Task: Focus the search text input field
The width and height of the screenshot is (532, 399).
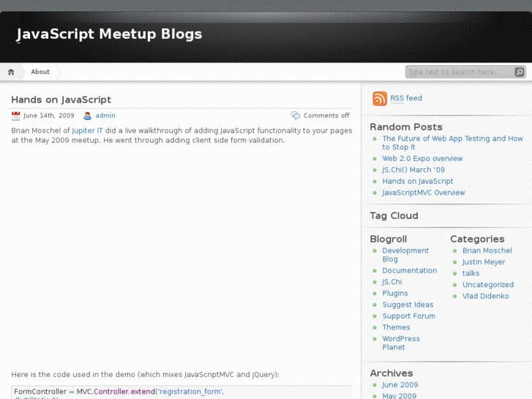Action: 459,72
